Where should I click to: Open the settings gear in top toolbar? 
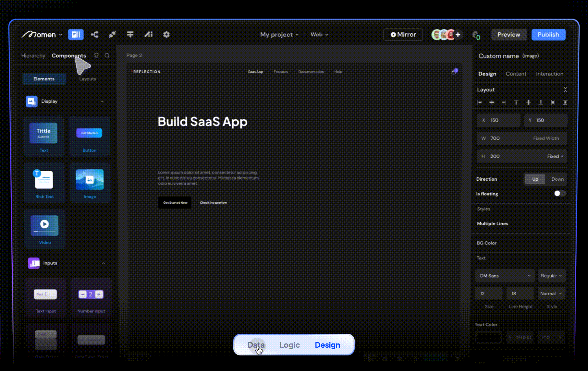[x=166, y=34]
